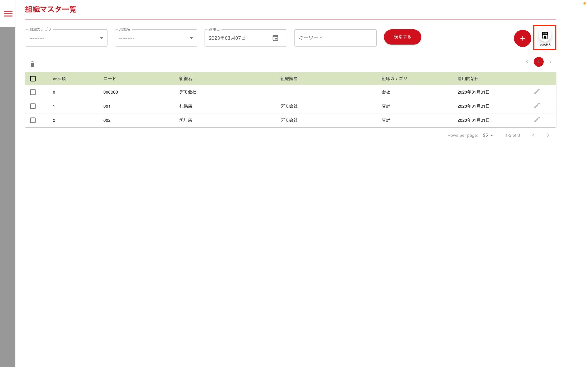Screen dimensions: 588x367
Task: Go to next page using top pagination arrow
Action: click(x=550, y=62)
